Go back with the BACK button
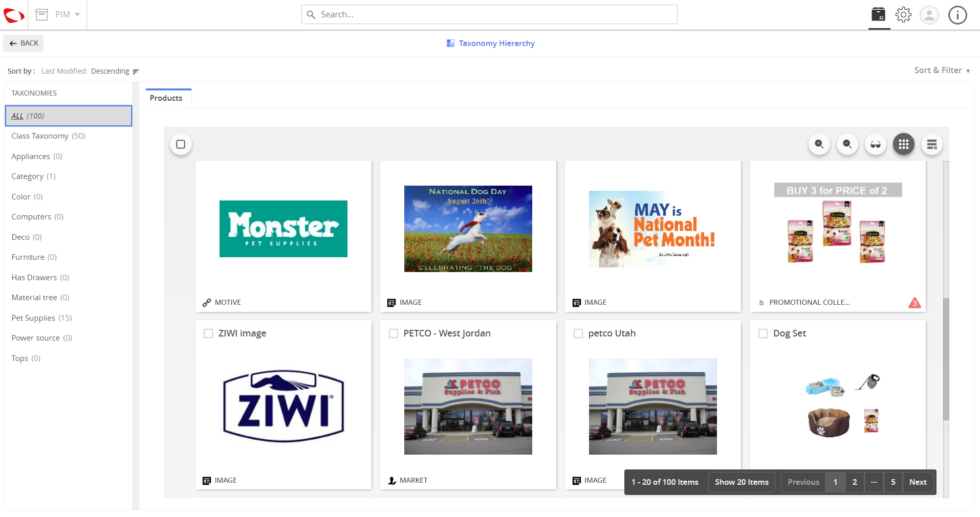 (x=24, y=43)
